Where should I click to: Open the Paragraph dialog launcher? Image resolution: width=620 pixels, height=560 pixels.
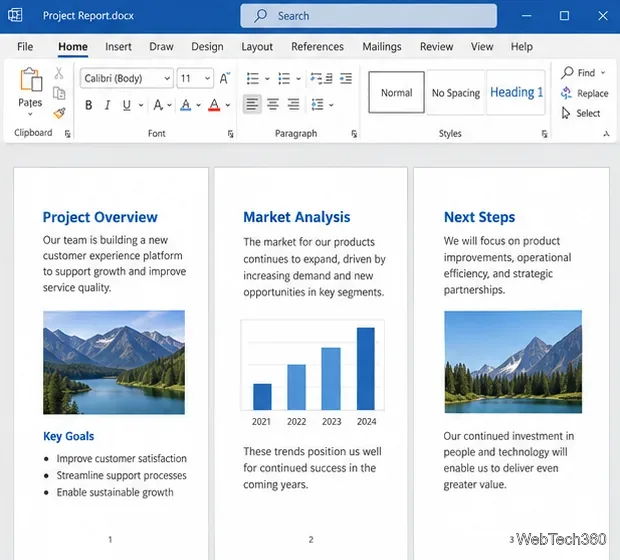[x=354, y=134]
